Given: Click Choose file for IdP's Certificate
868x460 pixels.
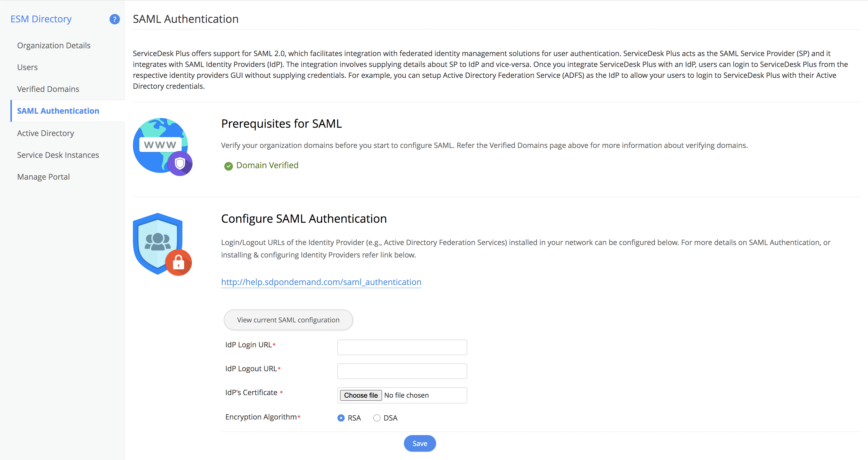Looking at the screenshot, I should point(361,395).
